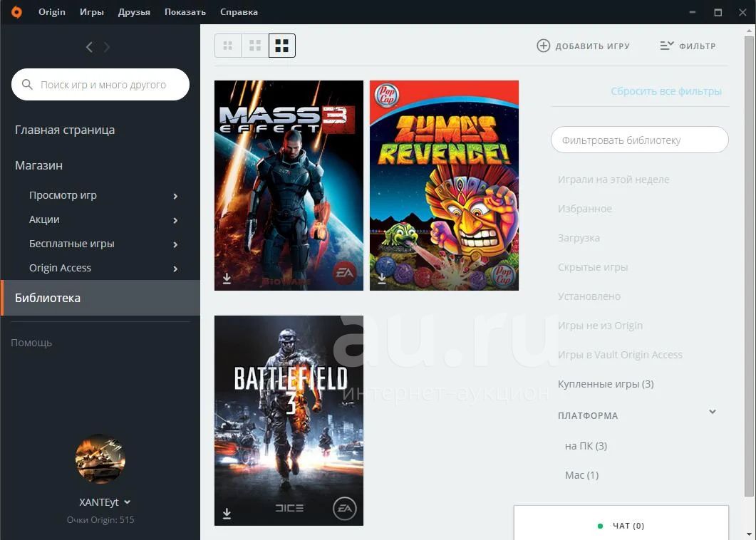
Task: Filter by Игры не из Origin
Action: (x=600, y=326)
